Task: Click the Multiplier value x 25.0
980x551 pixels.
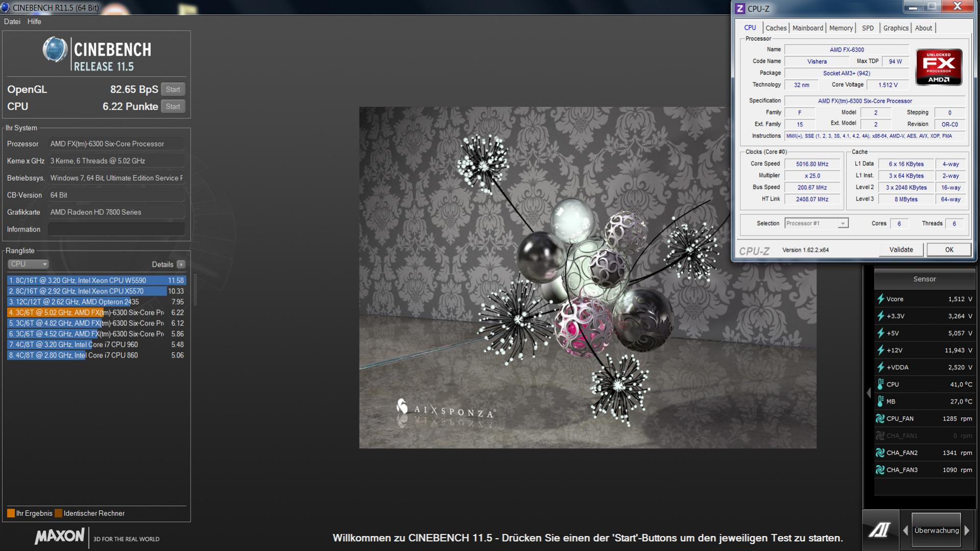Action: tap(812, 176)
